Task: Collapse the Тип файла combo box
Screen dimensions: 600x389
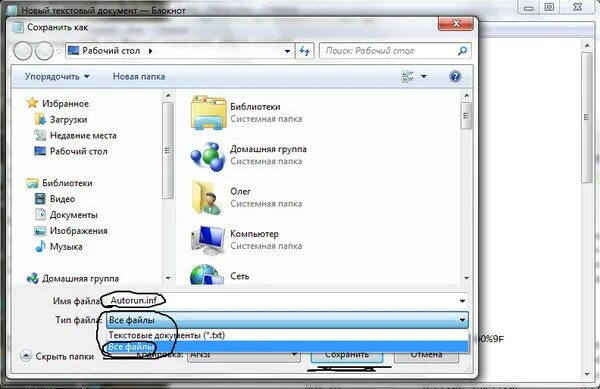Action: (462, 320)
